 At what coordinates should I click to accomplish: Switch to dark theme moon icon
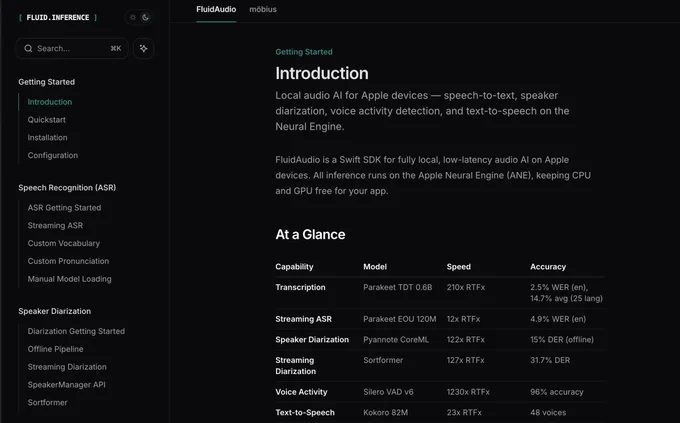145,17
